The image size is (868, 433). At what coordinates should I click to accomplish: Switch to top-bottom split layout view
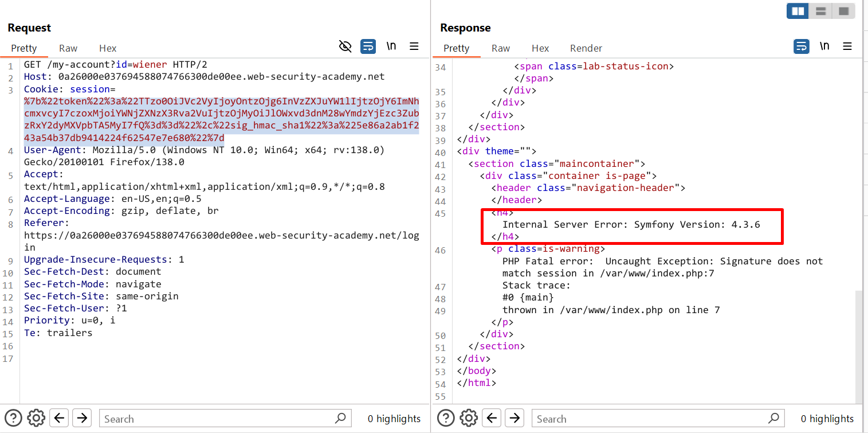[x=820, y=11]
